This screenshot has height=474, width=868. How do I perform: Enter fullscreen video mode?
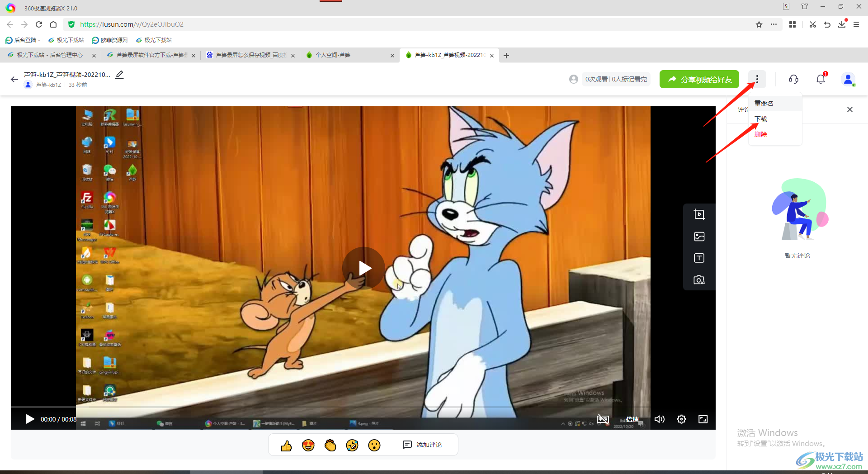(703, 419)
